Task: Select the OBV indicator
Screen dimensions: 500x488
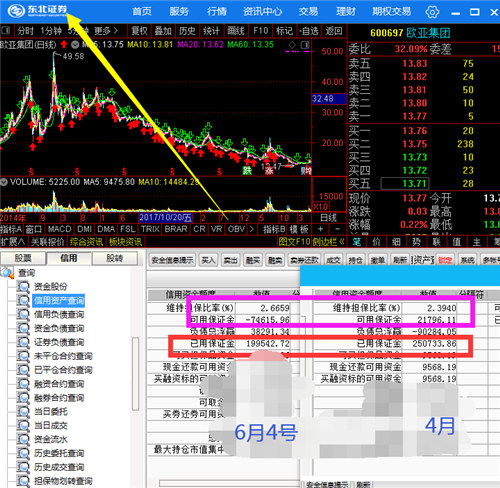Action: point(236,229)
